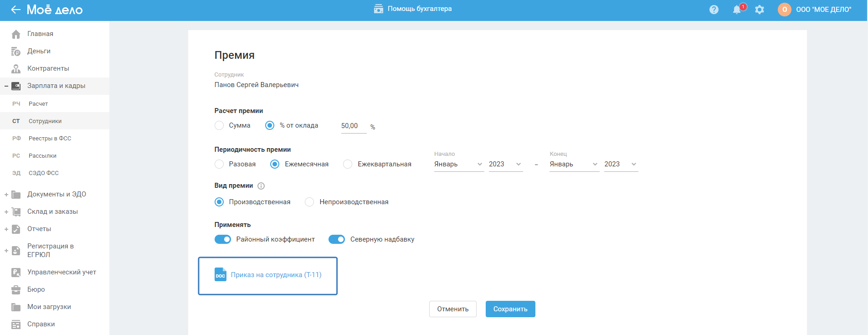Expand the Регистрация в ЕГРЮЛ section
Image resolution: width=868 pixels, height=335 pixels.
click(6, 251)
